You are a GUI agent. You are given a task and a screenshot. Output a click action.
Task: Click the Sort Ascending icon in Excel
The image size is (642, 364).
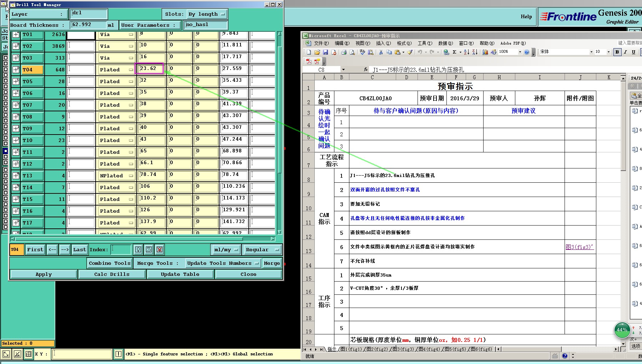(466, 52)
